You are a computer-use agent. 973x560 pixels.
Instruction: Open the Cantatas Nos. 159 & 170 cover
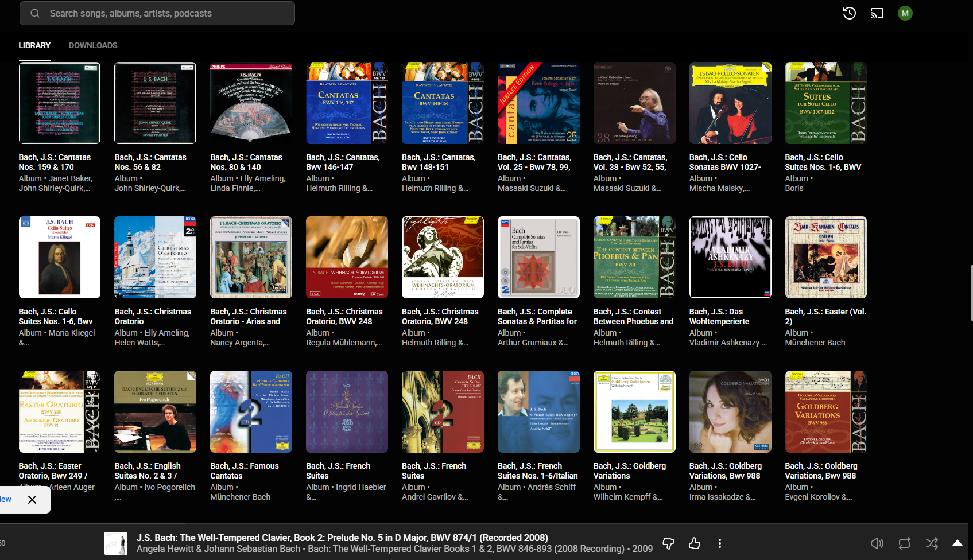coord(60,103)
